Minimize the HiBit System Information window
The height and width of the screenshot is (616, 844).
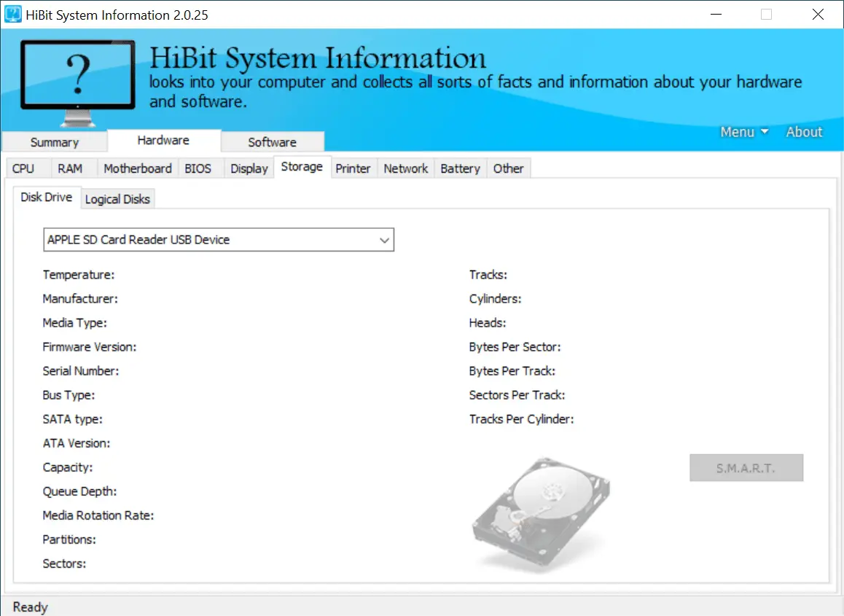[x=716, y=15]
